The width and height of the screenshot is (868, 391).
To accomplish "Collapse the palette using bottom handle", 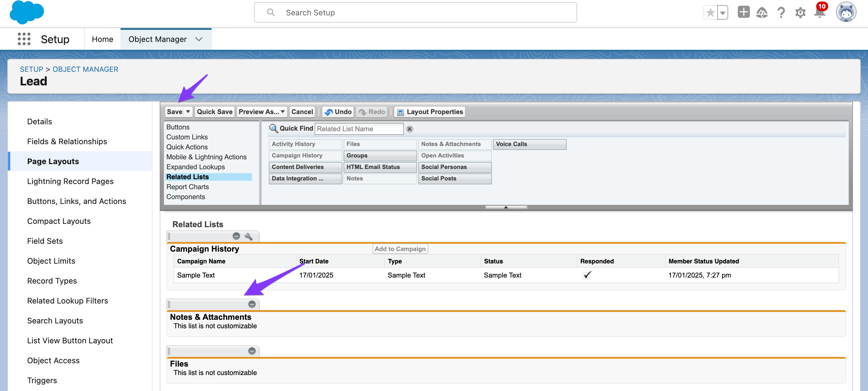I will [506, 207].
